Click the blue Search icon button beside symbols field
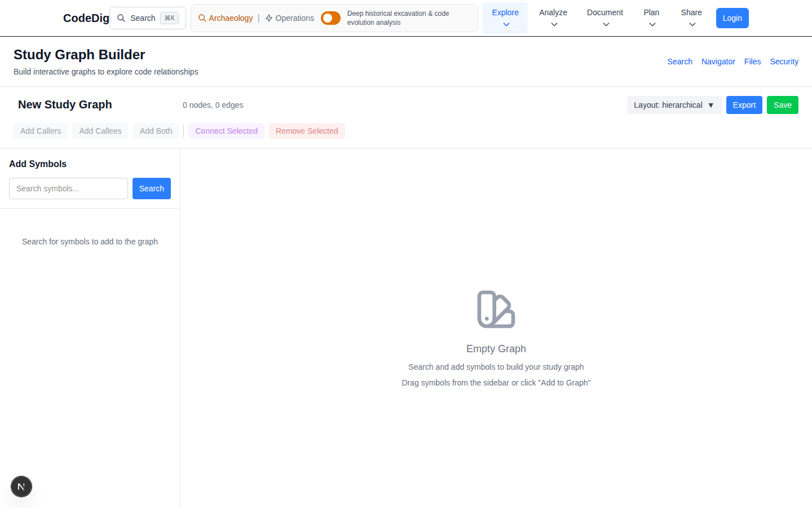812x508 pixels. coord(151,188)
